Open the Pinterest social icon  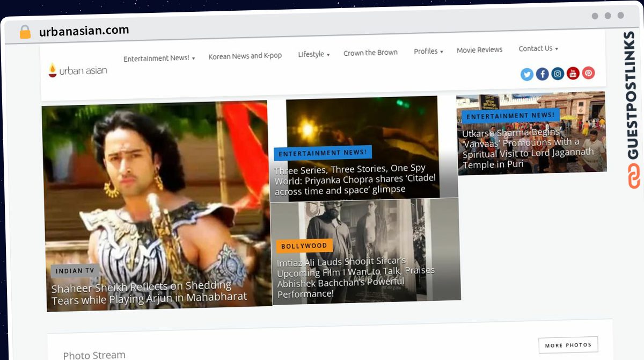tap(589, 73)
